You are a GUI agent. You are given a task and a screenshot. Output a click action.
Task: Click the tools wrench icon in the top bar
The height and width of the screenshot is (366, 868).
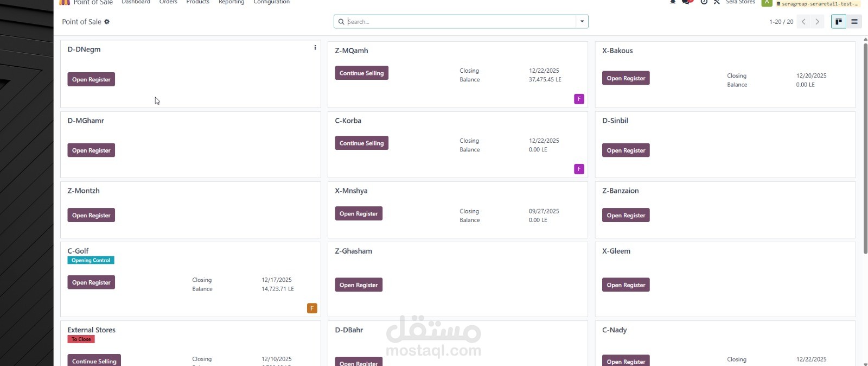click(x=717, y=2)
